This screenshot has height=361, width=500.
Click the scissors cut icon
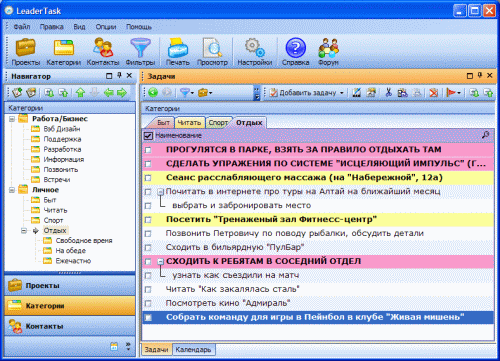click(388, 92)
